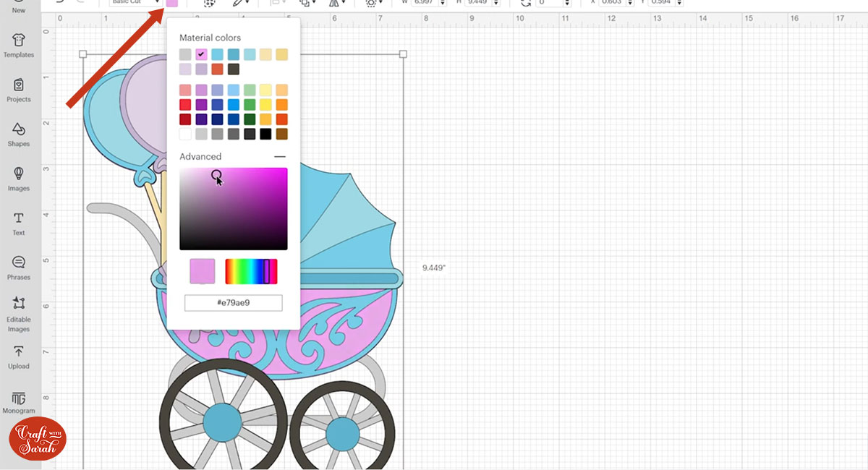Screen dimensions: 868x470
Task: Click the hex code field #e79ae9
Action: pos(234,303)
